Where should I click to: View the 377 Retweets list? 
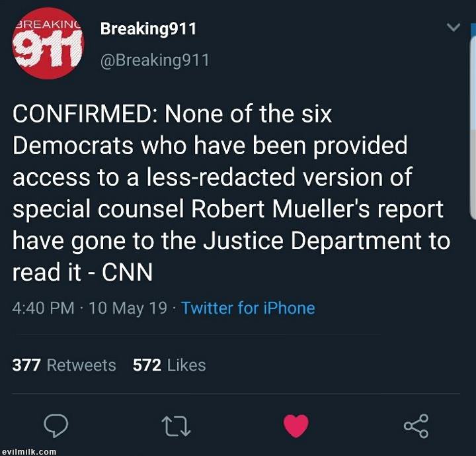64,365
